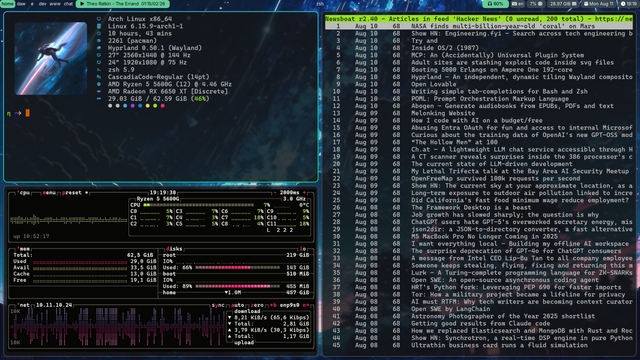Switch to the 'daw' workspace
Image resolution: width=640 pixels, height=360 pixels.
tap(21, 4)
